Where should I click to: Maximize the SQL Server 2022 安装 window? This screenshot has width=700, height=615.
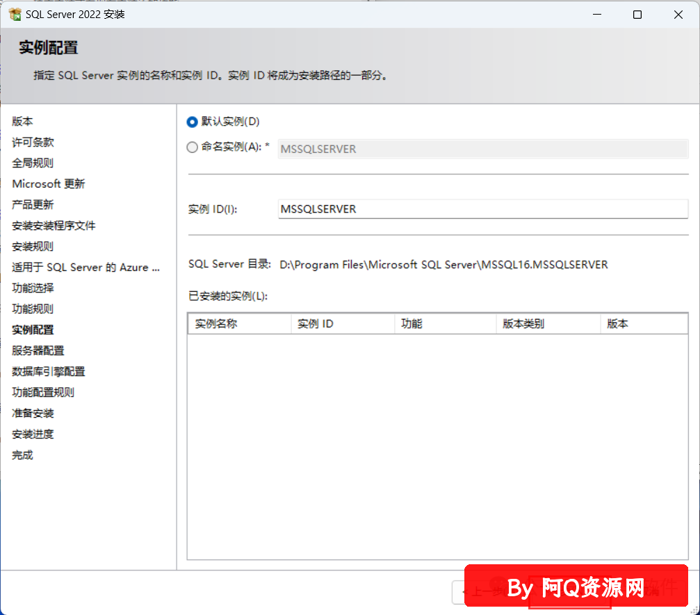637,15
